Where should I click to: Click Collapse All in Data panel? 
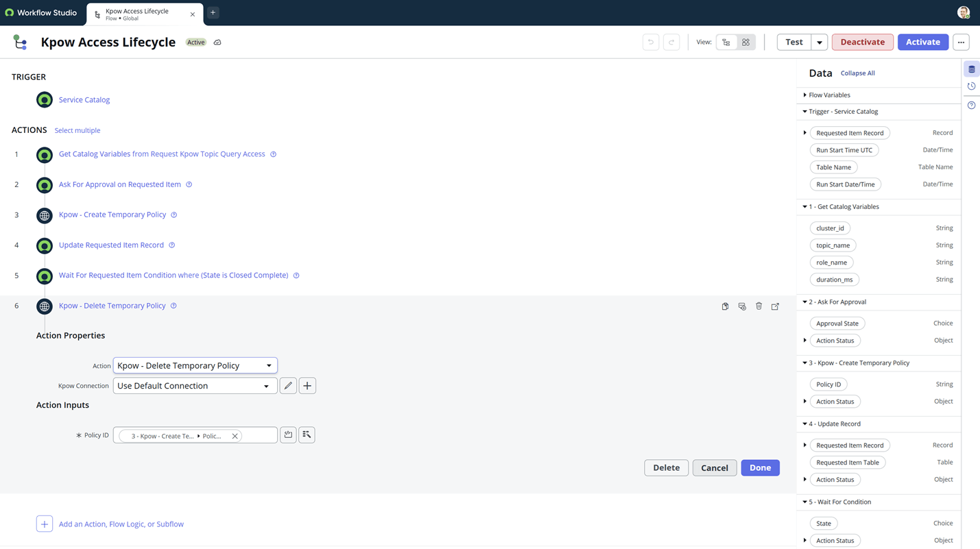[858, 73]
